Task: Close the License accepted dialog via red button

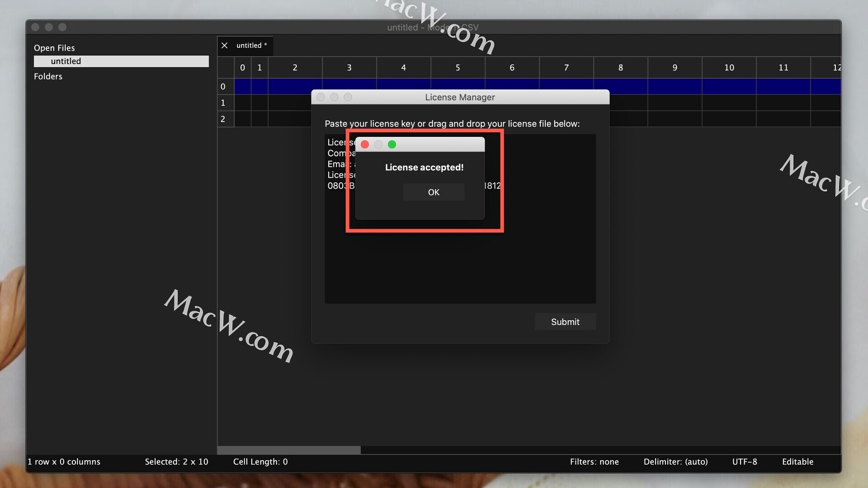Action: pos(365,144)
